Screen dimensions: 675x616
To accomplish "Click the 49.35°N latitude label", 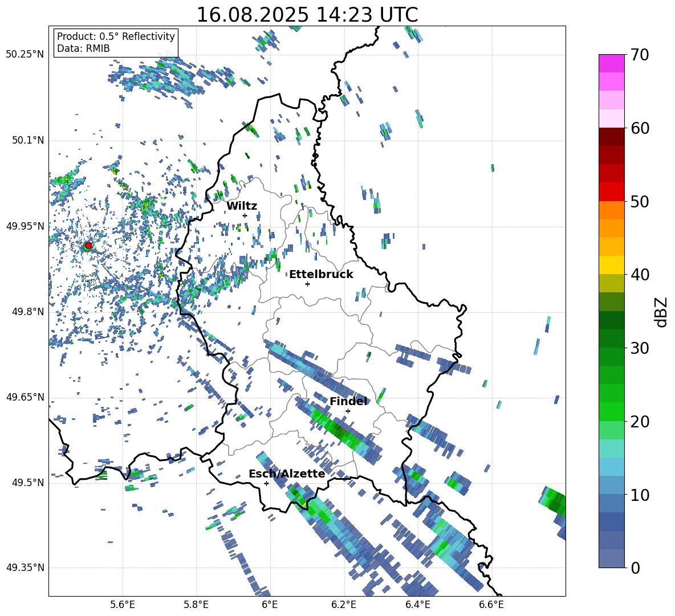I will (25, 568).
